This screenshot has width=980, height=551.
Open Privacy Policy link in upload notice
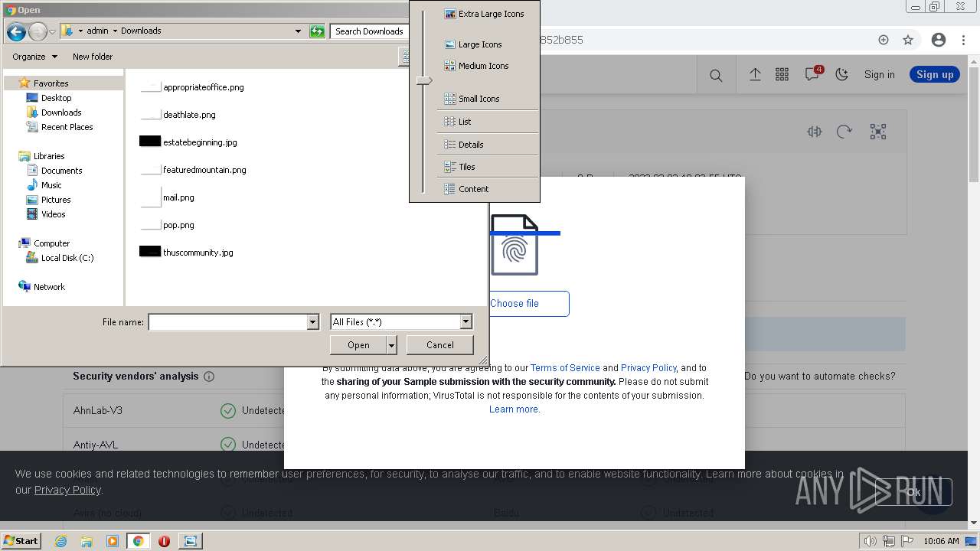click(648, 368)
